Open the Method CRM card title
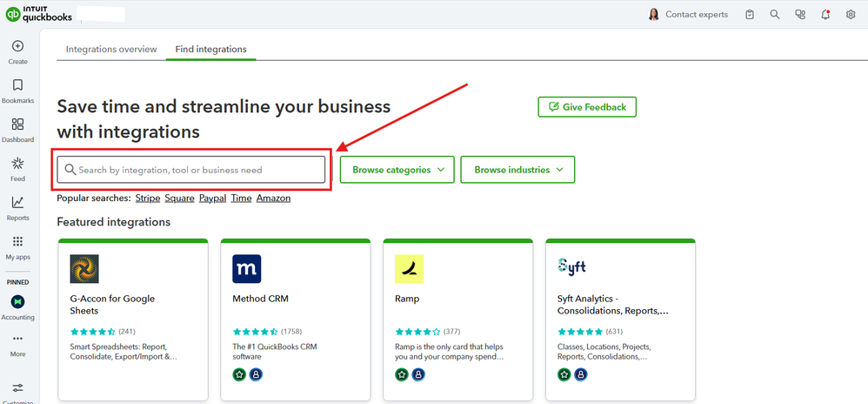Viewport: 868px width, 404px height. [x=260, y=299]
